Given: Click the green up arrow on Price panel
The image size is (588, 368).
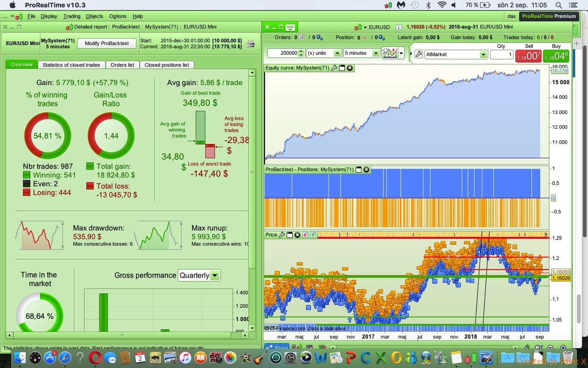Looking at the screenshot, I should (313, 235).
